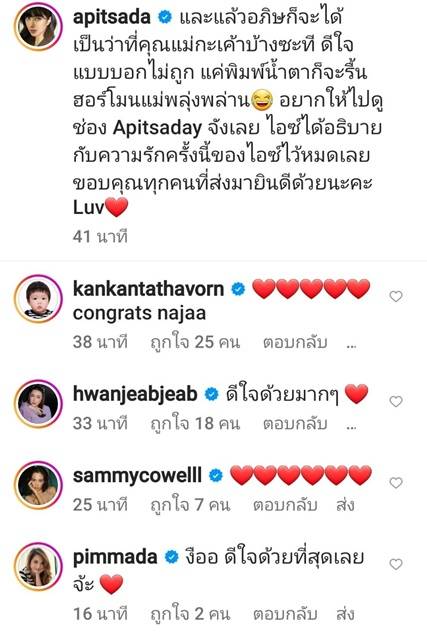The width and height of the screenshot is (427, 636).
Task: Tap the heart icon on pimmada's comment
Action: pyautogui.click(x=396, y=564)
